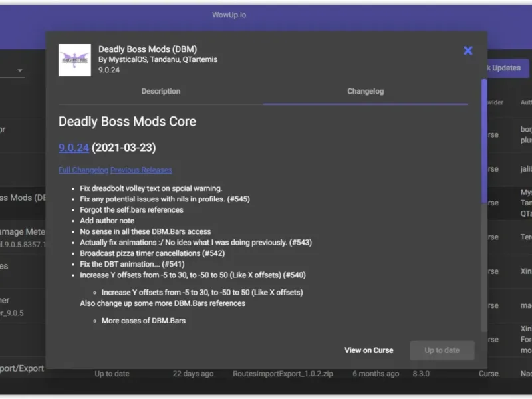Select 'Forgot the self.bars references' line
Image resolution: width=532 pixels, height=399 pixels.
click(x=132, y=210)
